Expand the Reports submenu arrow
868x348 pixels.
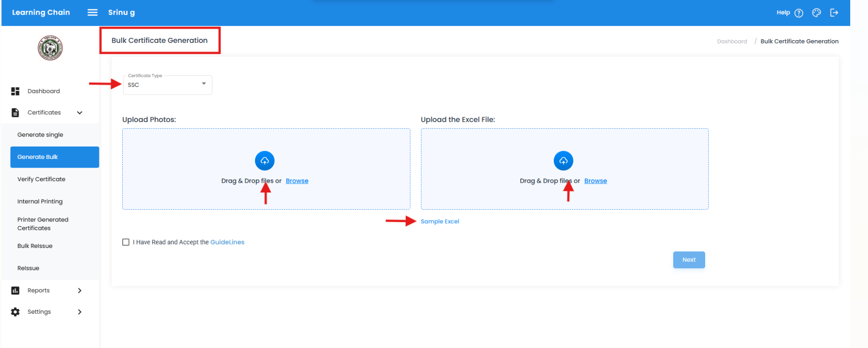point(80,290)
